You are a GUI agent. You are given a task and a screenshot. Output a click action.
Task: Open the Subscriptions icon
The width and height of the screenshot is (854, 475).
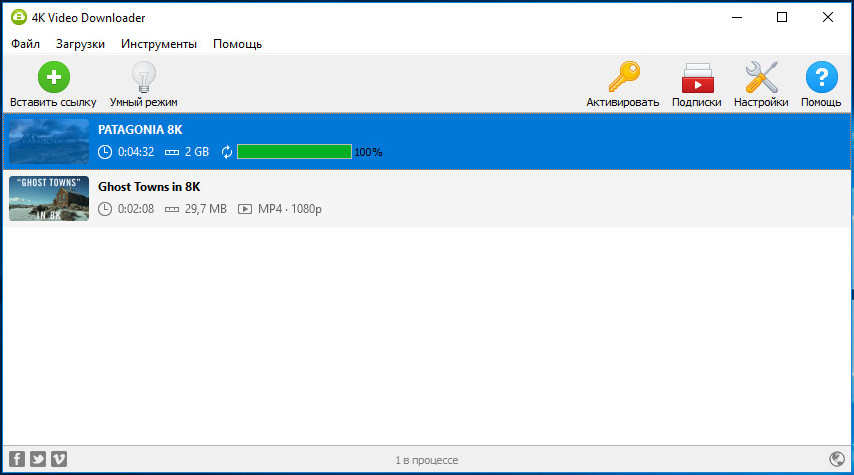click(697, 78)
